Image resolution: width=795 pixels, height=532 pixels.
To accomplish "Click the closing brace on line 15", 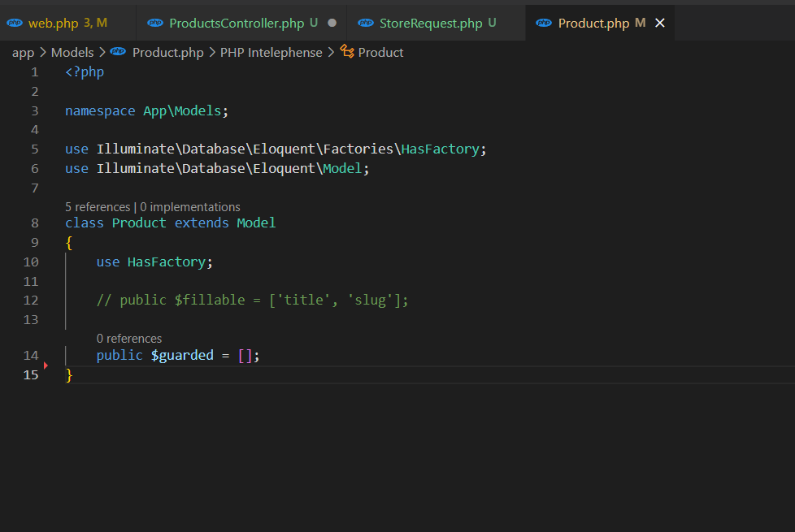I will click(69, 375).
